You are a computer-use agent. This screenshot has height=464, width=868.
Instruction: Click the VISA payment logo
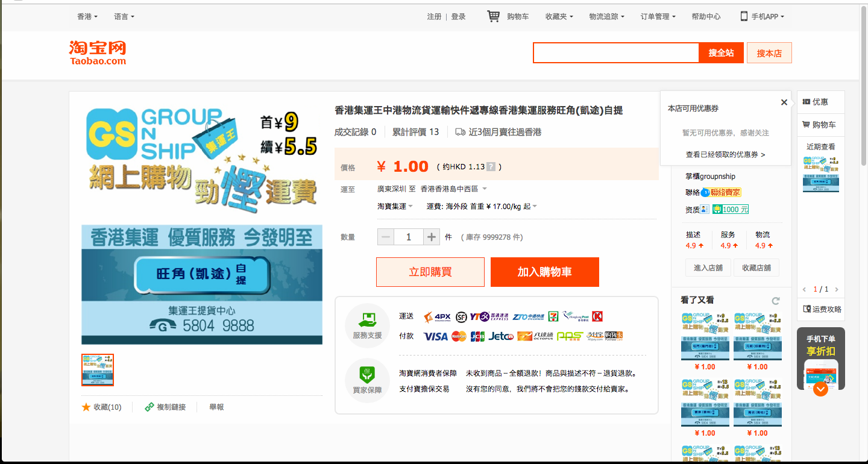coord(435,336)
